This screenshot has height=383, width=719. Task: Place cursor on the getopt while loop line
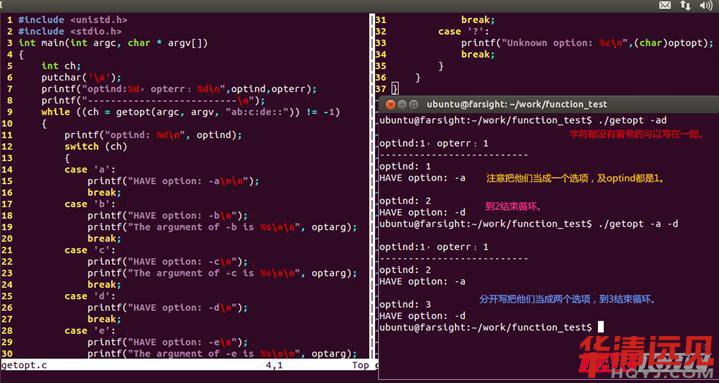pyautogui.click(x=190, y=112)
